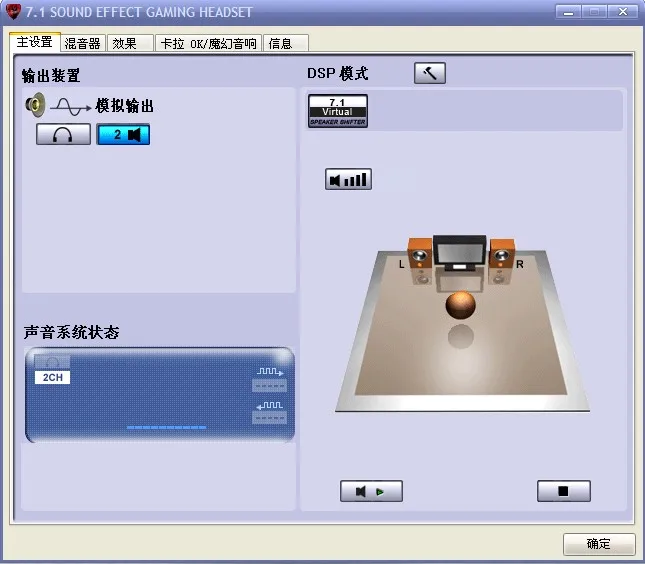Select the headphone output button
The height and width of the screenshot is (564, 645).
point(63,134)
